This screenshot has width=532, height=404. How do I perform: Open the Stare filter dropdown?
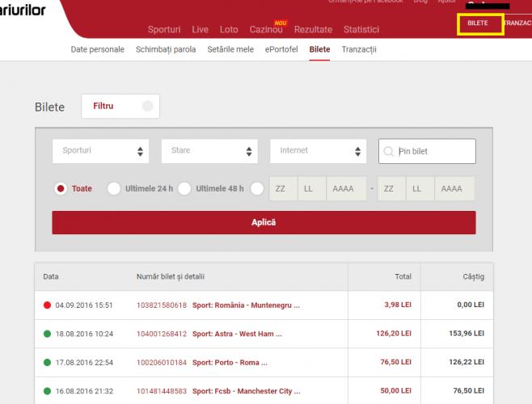[209, 151]
